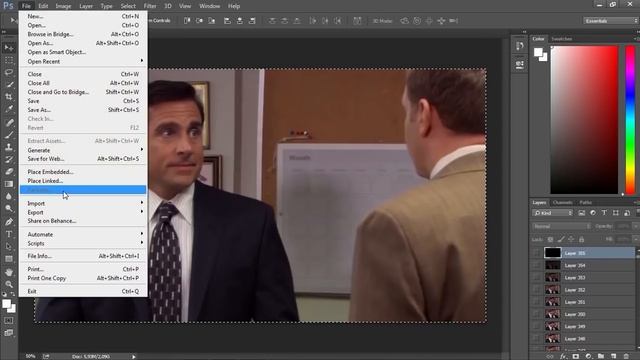Click File Info... entry
This screenshot has width=640, height=360.
click(83, 256)
